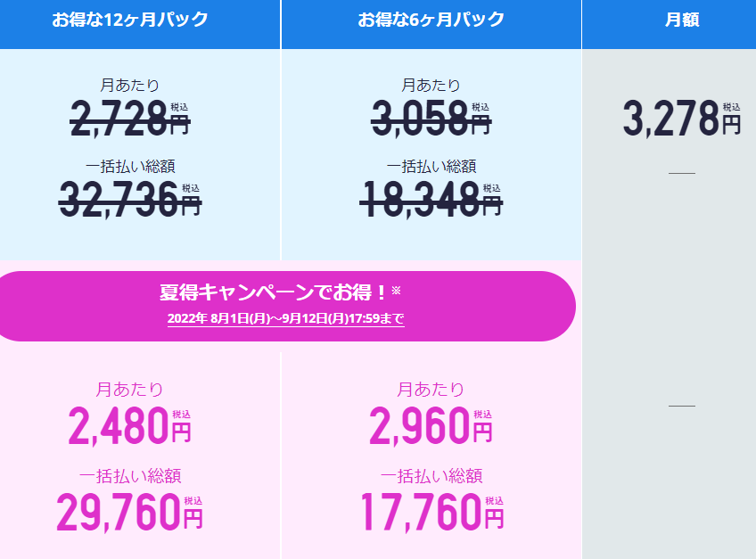This screenshot has width=756, height=559.
Task: Click the 税込 label beside 3,278円
Action: point(731,107)
